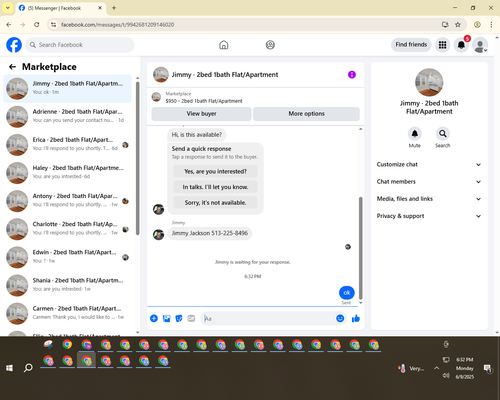
Task: Bookmark this page star icon
Action: coord(458,25)
